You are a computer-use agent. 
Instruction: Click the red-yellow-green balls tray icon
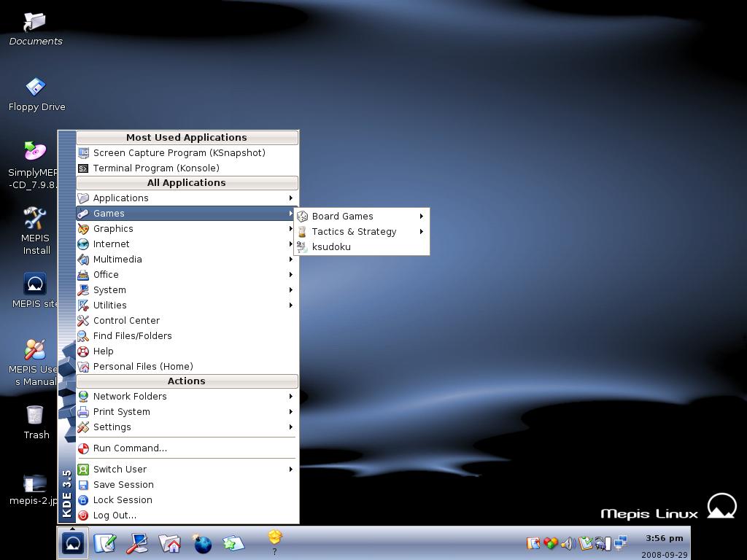click(550, 543)
